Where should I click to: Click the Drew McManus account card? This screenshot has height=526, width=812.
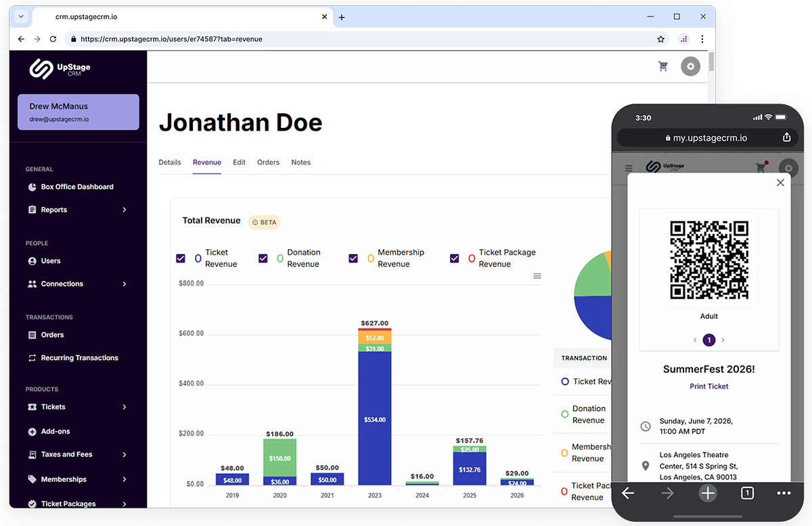[78, 112]
